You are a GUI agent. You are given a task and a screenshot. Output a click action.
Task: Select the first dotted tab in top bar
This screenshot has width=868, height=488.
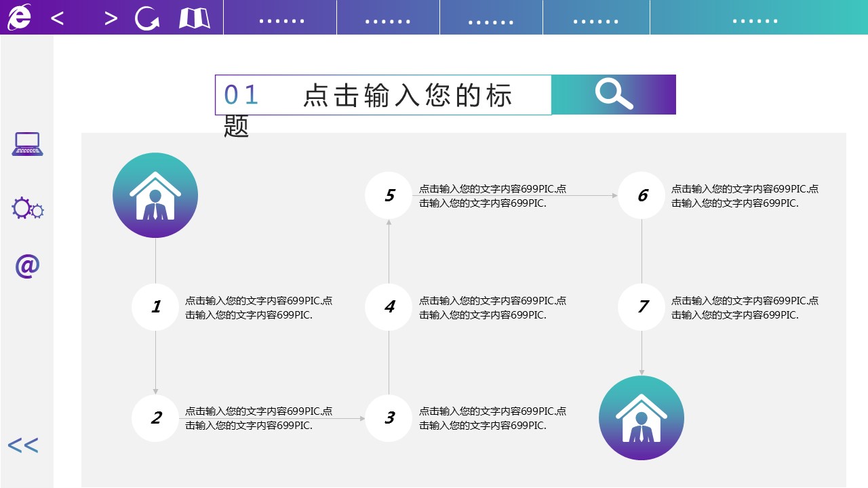tap(281, 20)
